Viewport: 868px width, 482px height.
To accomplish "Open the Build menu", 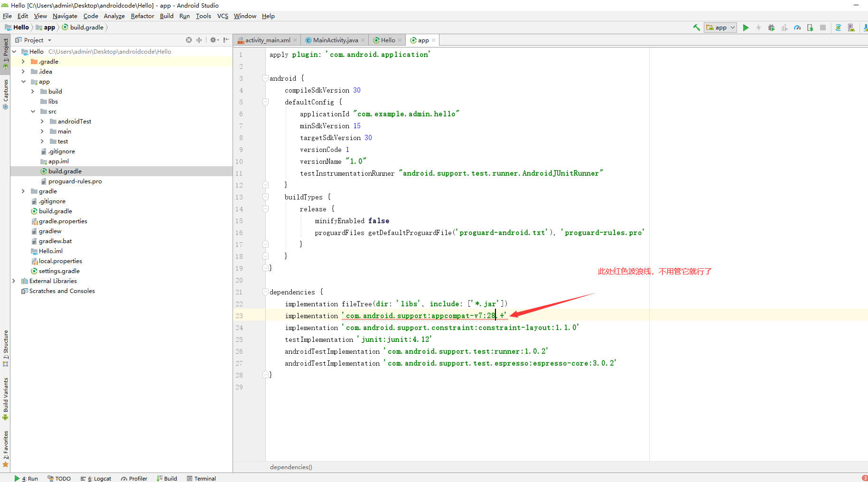I will [167, 16].
